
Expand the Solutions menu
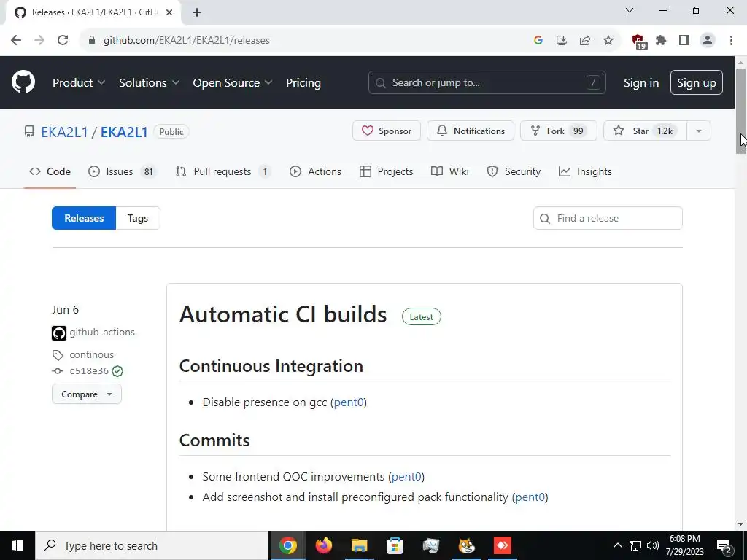(149, 83)
